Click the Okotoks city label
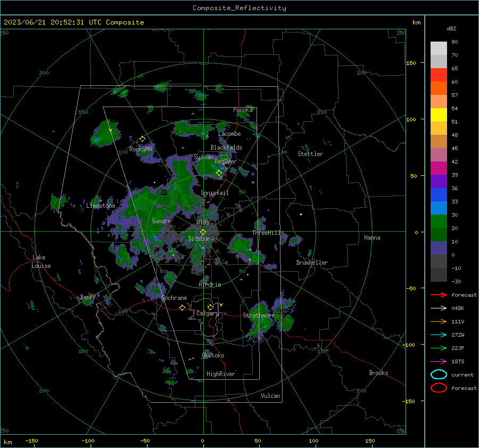The height and width of the screenshot is (448, 479). point(213,355)
